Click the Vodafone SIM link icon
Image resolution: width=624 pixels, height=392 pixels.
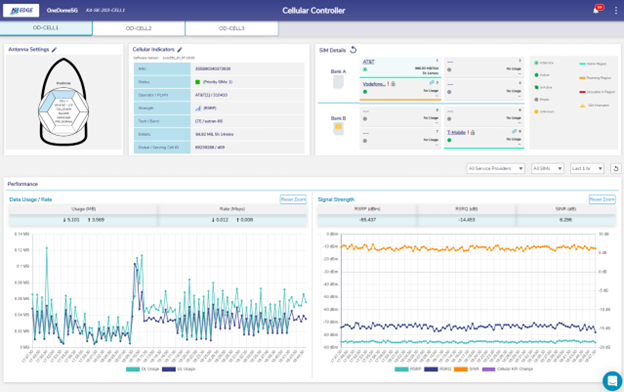coord(431,83)
